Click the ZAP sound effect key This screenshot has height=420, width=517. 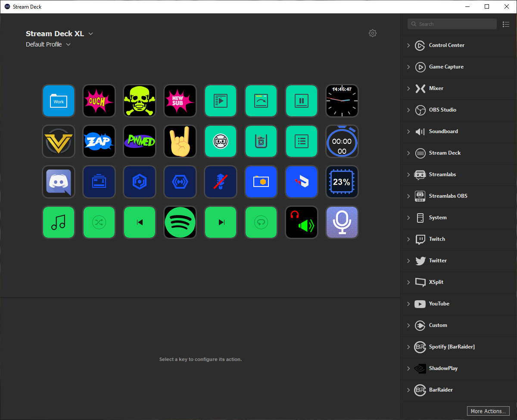tap(99, 141)
